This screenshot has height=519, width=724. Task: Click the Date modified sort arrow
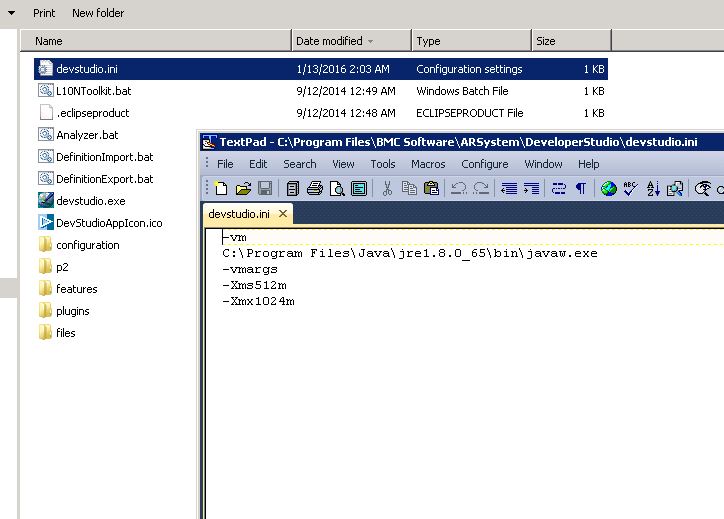click(371, 42)
